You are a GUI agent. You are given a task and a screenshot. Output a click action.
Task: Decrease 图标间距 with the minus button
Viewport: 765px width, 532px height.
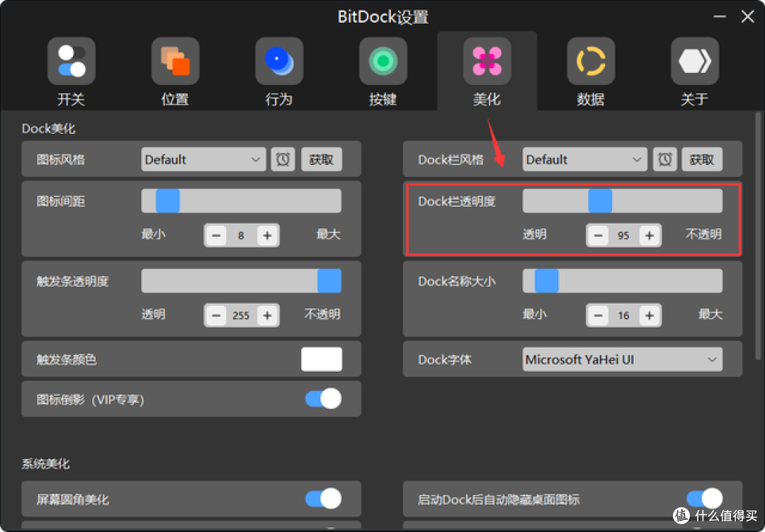click(216, 235)
